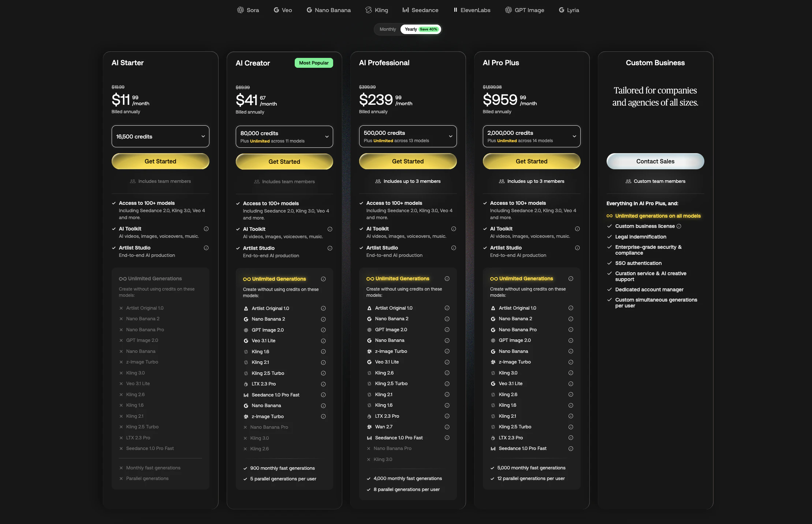Show info for AI Pro Plus Artlist Studio
Viewport: 812px width, 524px height.
click(577, 248)
